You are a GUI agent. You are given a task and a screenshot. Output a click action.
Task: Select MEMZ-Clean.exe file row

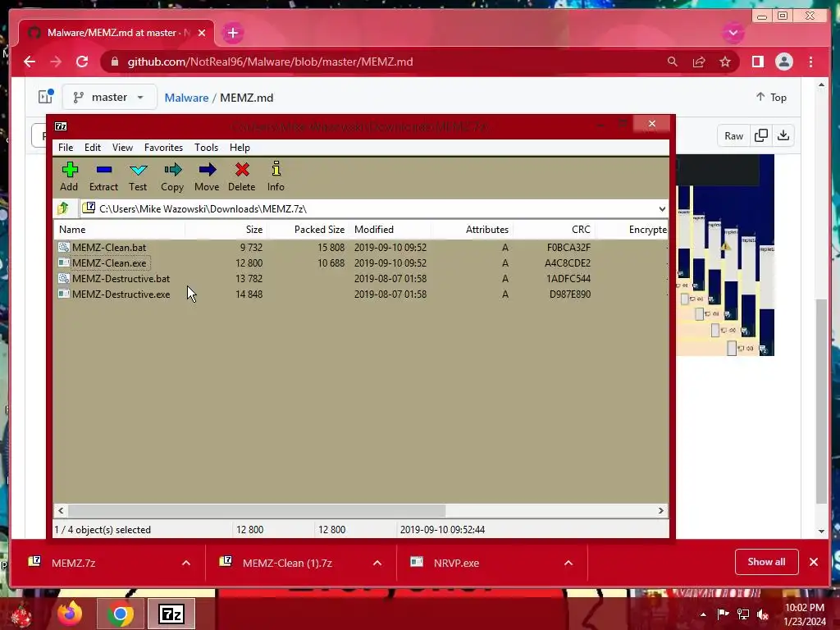point(362,263)
